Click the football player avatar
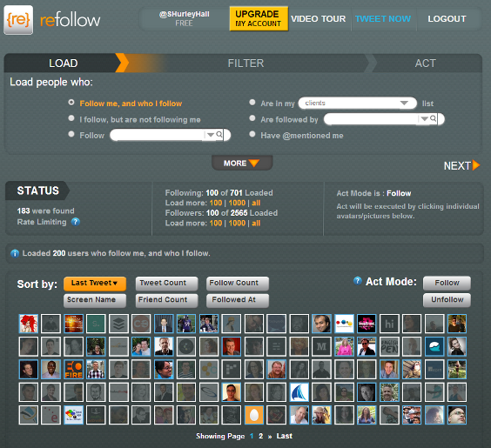 click(186, 324)
